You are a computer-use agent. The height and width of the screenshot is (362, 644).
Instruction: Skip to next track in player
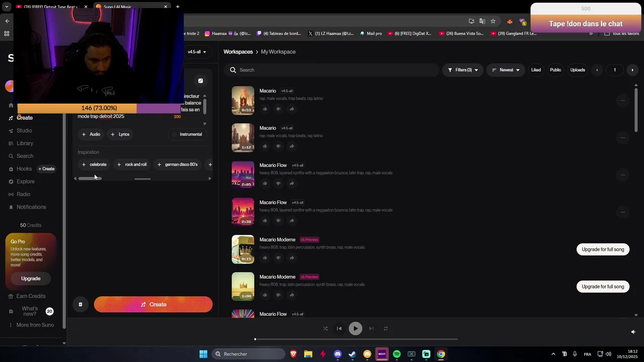tap(371, 329)
